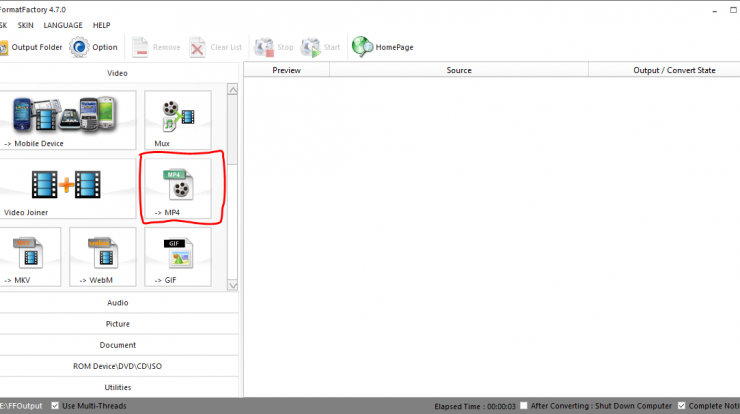
Task: Expand the ROM Device\DVD\CD\ISO category
Action: pyautogui.click(x=119, y=366)
